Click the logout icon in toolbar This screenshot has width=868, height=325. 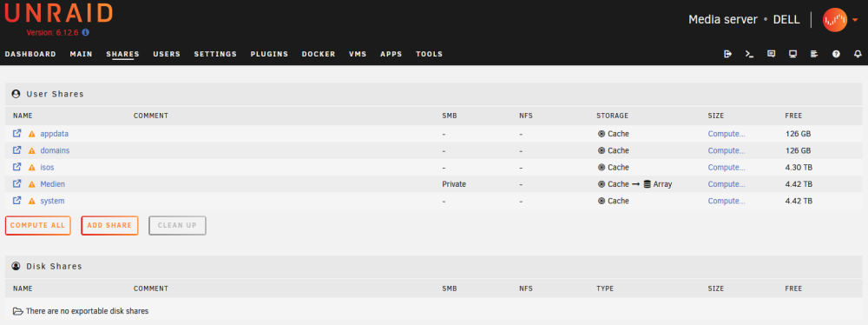click(728, 54)
